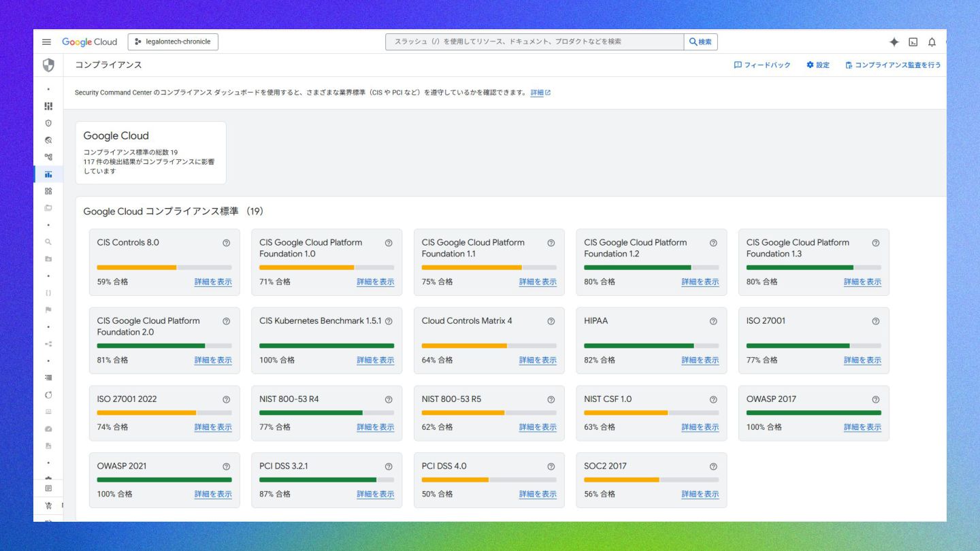Open the Security Command Center shield icon
The width and height of the screenshot is (980, 551).
(x=48, y=65)
